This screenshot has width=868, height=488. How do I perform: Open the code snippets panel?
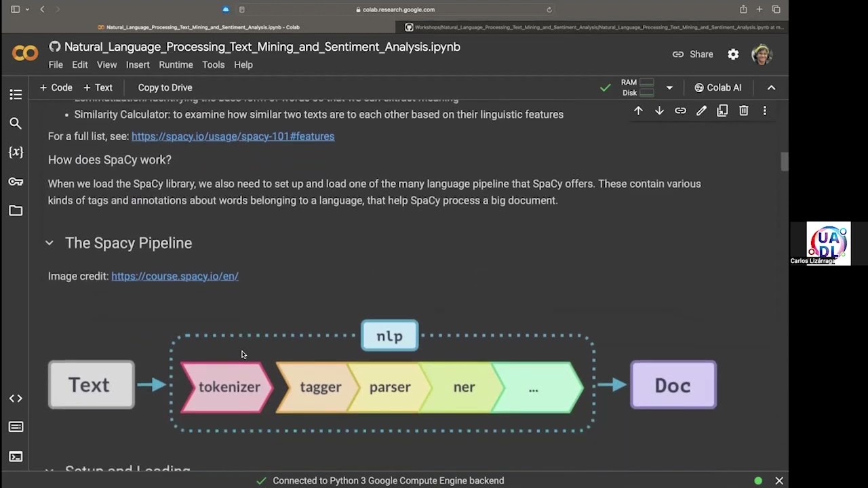[16, 399]
